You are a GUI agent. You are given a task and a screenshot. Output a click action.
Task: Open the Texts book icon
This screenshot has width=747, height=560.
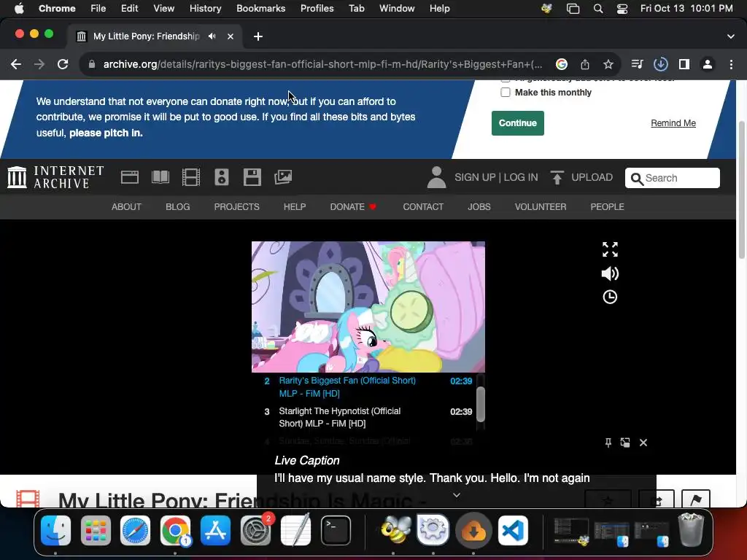[x=160, y=177]
